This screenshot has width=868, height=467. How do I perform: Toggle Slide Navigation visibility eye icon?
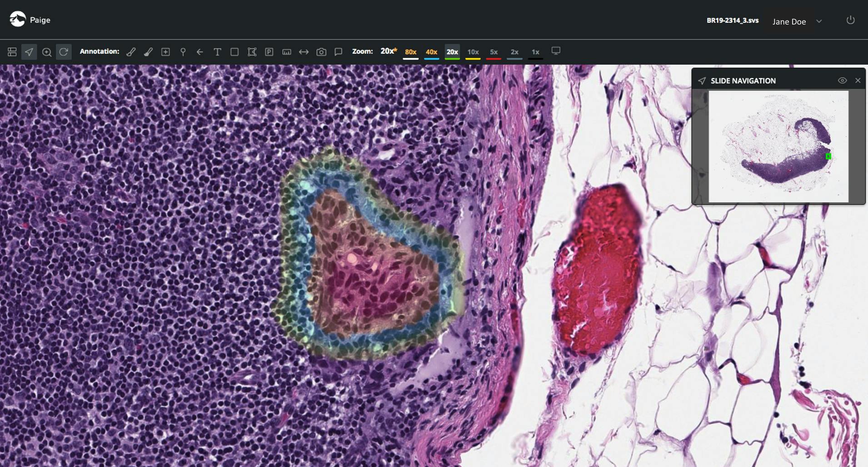click(x=842, y=80)
